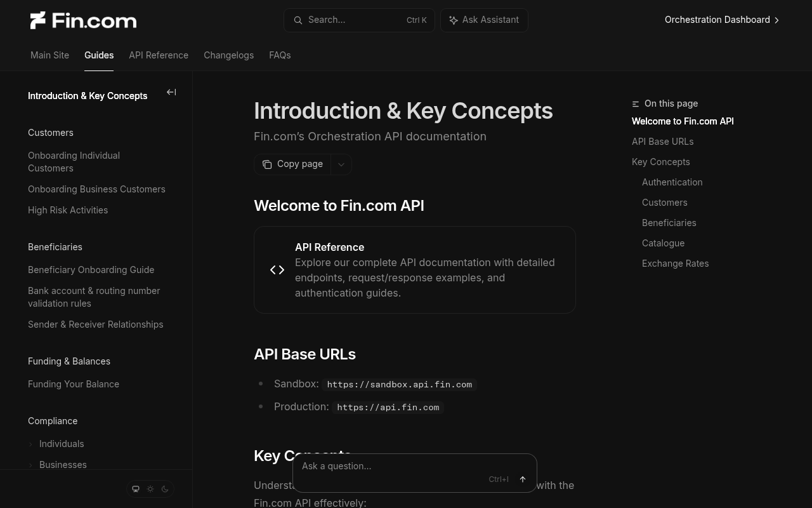812x508 pixels.
Task: Expand the Individuals compliance section
Action: point(30,444)
